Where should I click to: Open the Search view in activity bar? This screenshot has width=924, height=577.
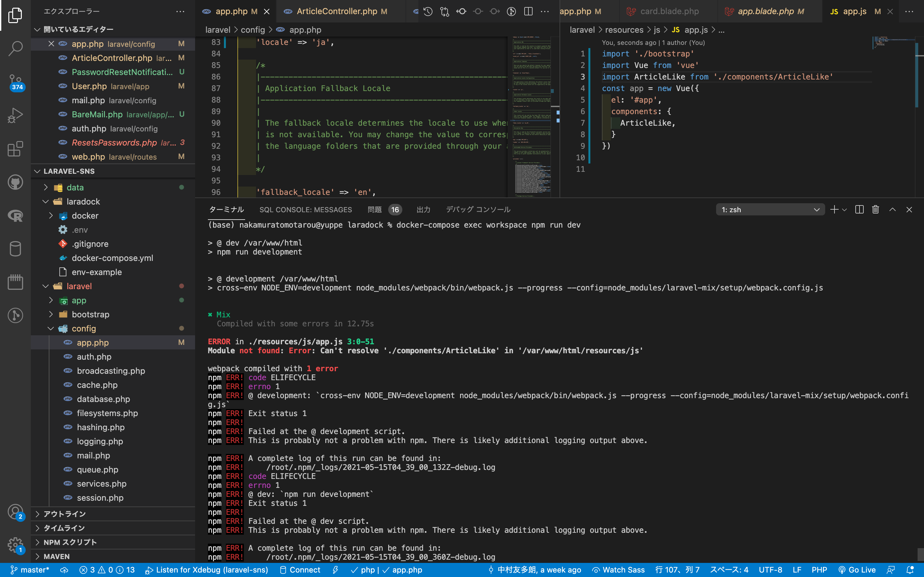tap(15, 48)
